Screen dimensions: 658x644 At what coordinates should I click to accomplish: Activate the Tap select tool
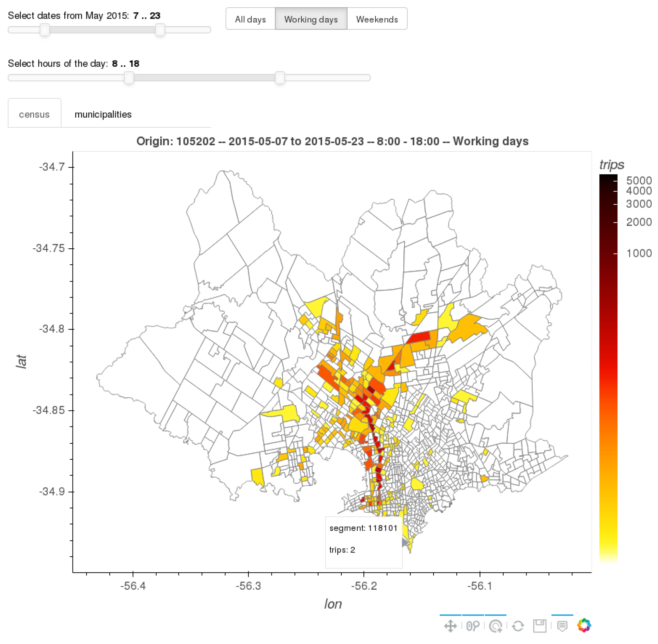click(495, 626)
